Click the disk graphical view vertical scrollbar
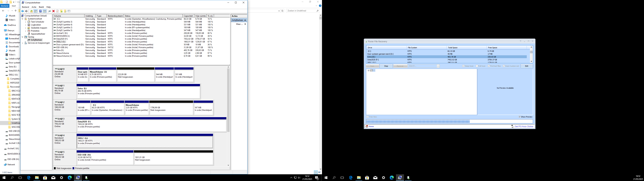The height and width of the screenshot is (181, 644). 228,116
